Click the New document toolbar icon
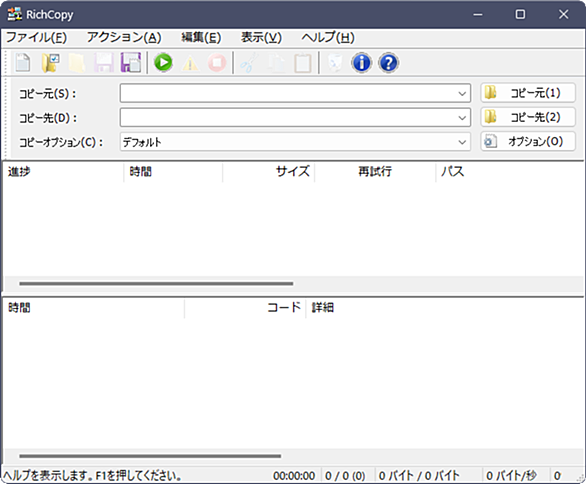This screenshot has width=586, height=484. pos(23,63)
